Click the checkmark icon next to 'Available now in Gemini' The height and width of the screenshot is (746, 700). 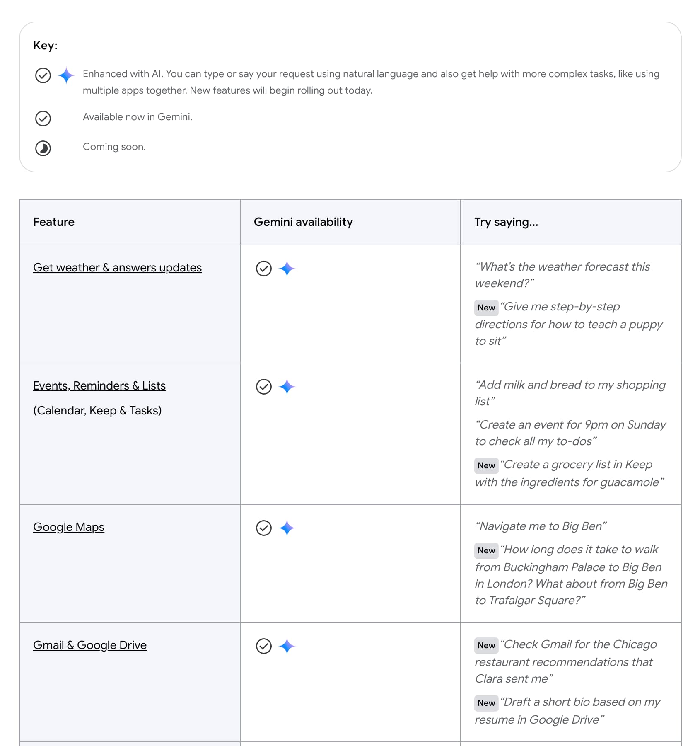[43, 119]
